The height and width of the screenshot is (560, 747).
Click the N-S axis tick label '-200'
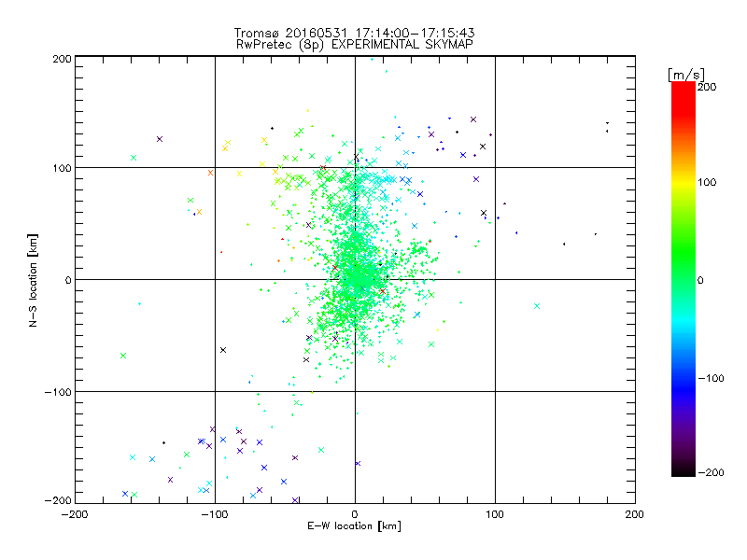[x=58, y=501]
